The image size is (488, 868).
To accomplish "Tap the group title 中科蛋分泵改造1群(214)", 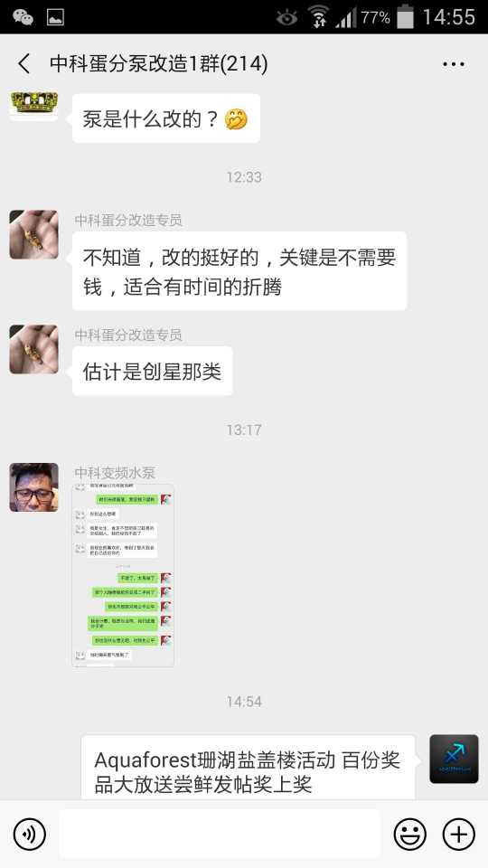I will pyautogui.click(x=159, y=63).
